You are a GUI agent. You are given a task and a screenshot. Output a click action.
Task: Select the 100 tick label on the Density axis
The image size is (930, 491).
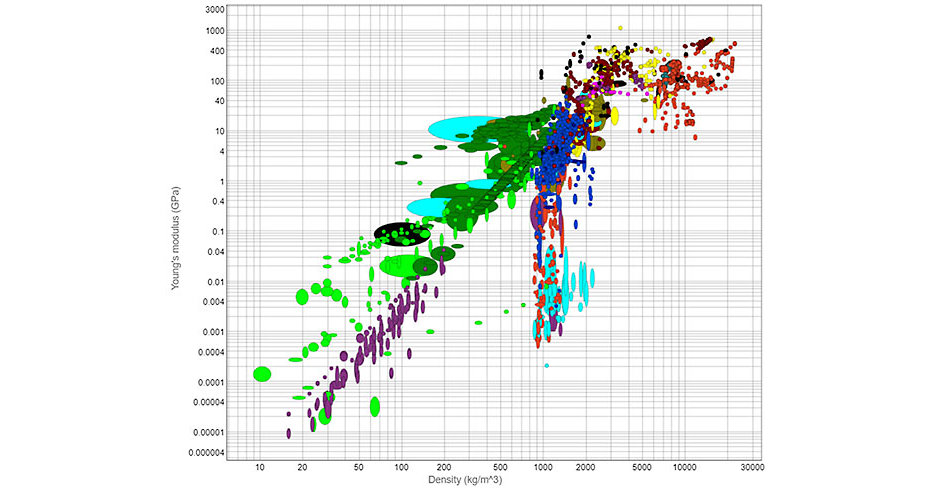coord(401,468)
